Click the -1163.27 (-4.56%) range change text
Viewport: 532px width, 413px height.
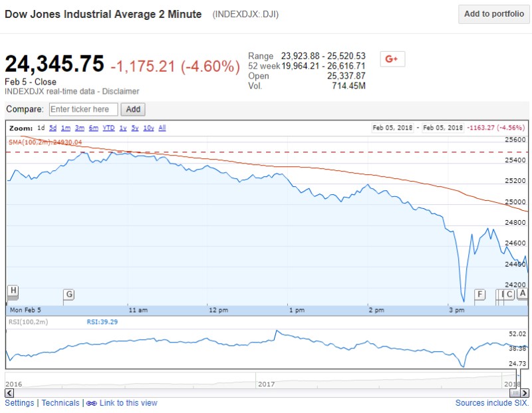[495, 128]
